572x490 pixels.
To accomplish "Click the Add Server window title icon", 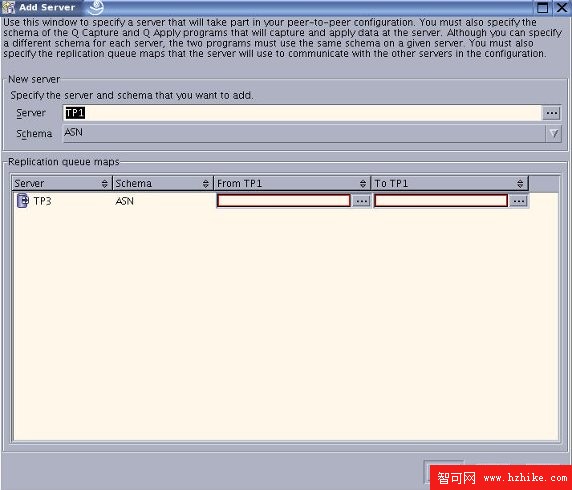I will (8, 7).
